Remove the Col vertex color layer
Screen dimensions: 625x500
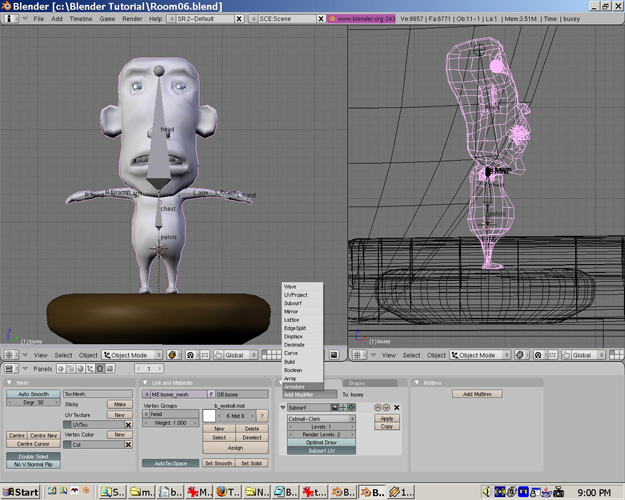[127, 445]
